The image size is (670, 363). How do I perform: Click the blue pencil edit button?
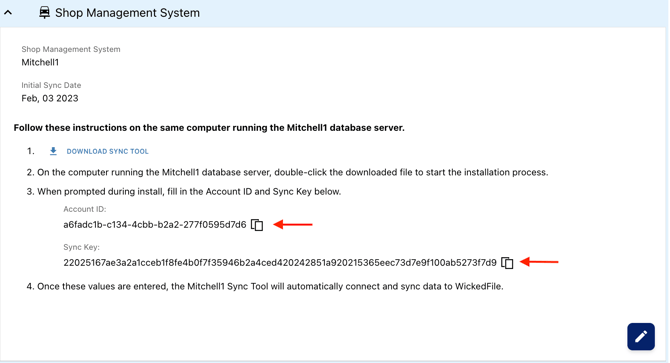(x=641, y=337)
